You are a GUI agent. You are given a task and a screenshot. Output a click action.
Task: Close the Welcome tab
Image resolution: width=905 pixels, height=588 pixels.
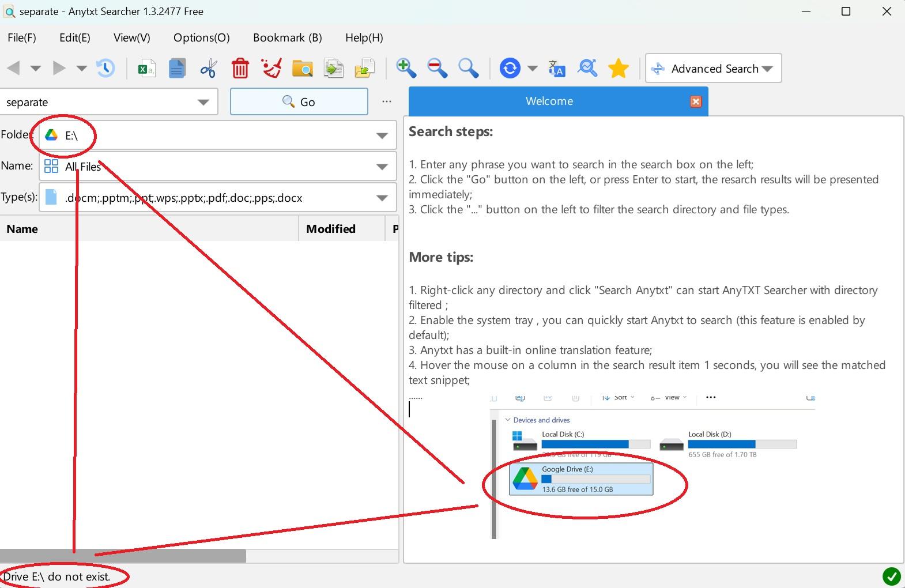pyautogui.click(x=696, y=101)
